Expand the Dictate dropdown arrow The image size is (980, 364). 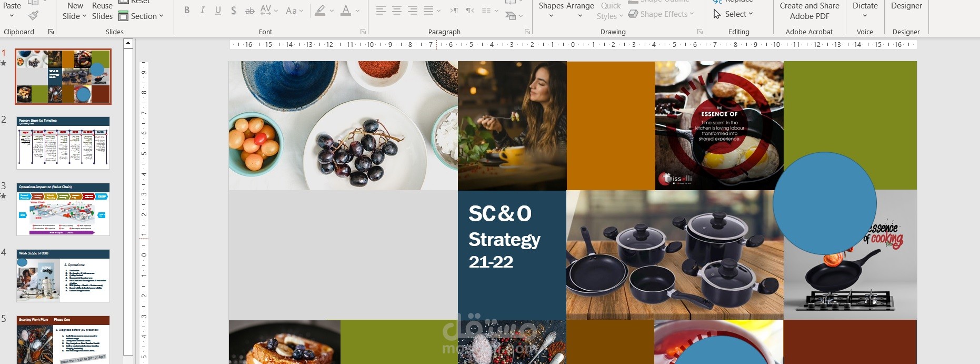(865, 16)
